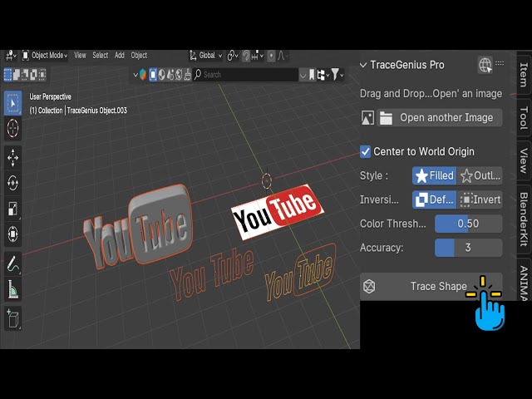Open the category tree dropdown
The height and width of the screenshot is (399, 532).
(323, 75)
